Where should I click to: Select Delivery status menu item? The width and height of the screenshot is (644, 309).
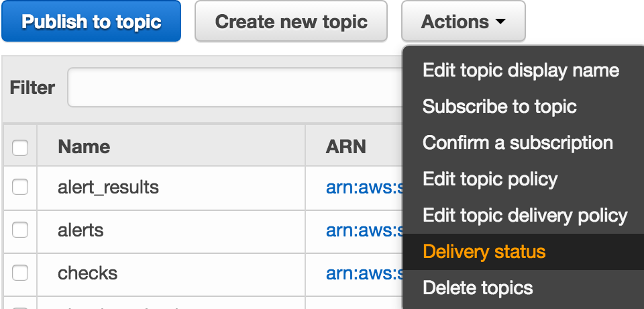point(484,252)
